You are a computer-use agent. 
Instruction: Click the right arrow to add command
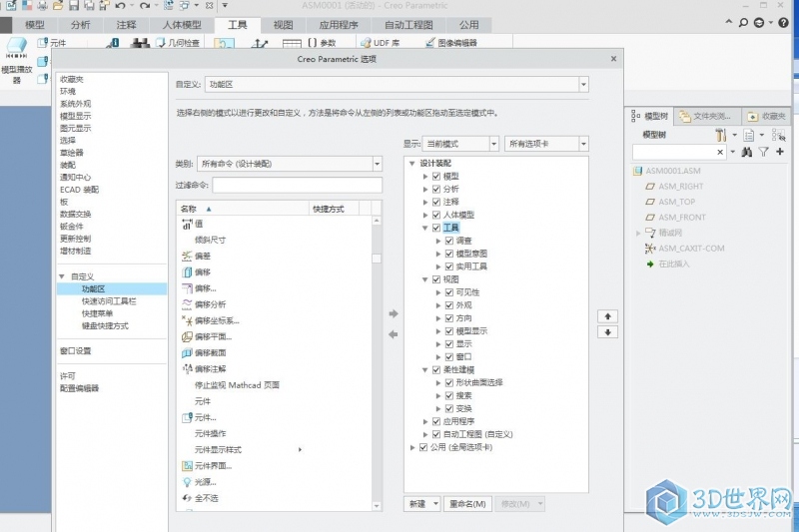point(393,313)
